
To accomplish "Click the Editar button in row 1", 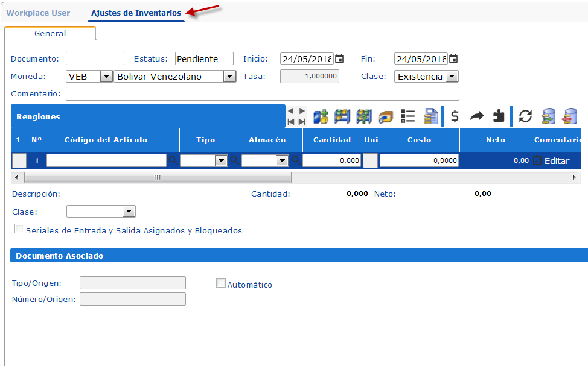I will (557, 160).
